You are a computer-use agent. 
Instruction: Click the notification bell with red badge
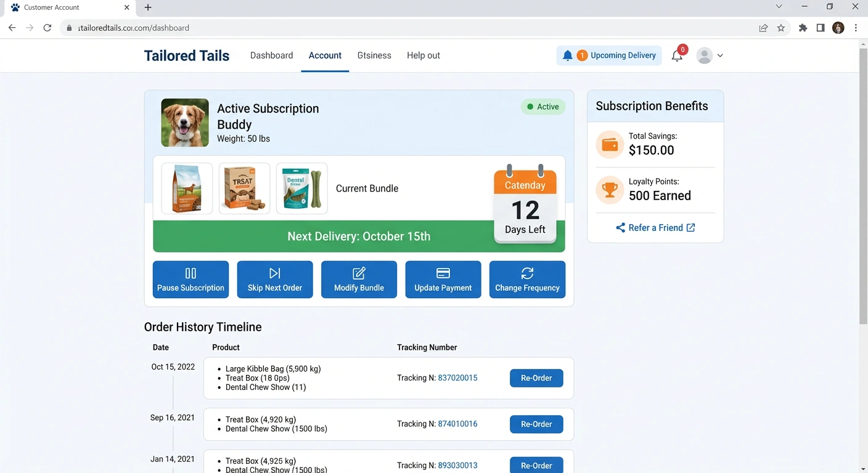point(677,55)
